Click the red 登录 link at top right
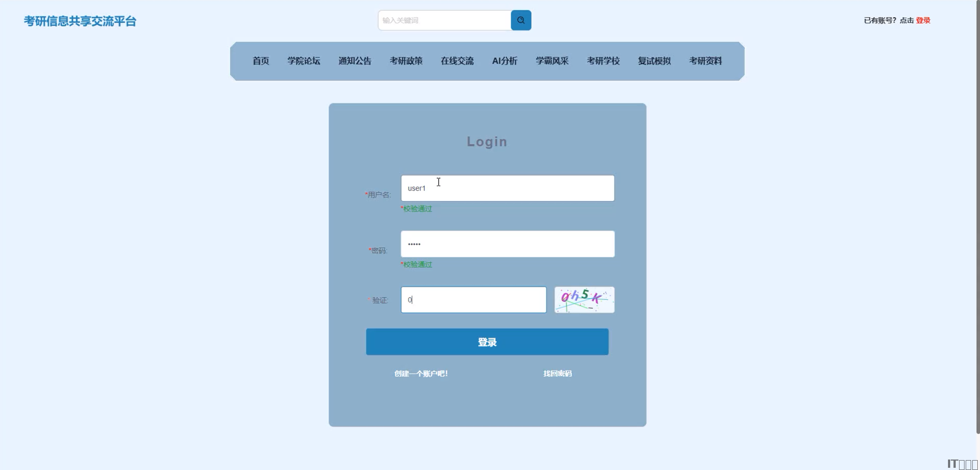 923,20
